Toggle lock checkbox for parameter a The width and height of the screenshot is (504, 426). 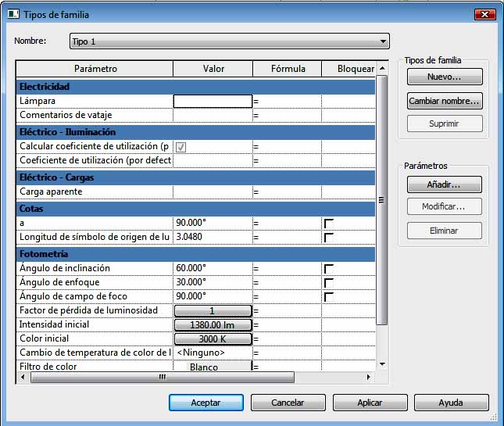pyautogui.click(x=329, y=224)
